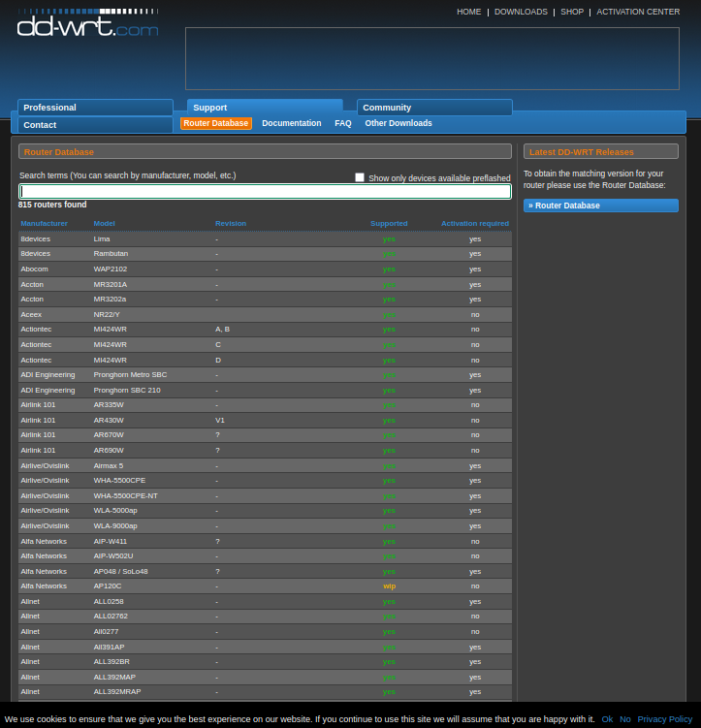Select the WHA-5500CPE-NT row
The height and width of the screenshot is (728, 701).
click(x=265, y=495)
